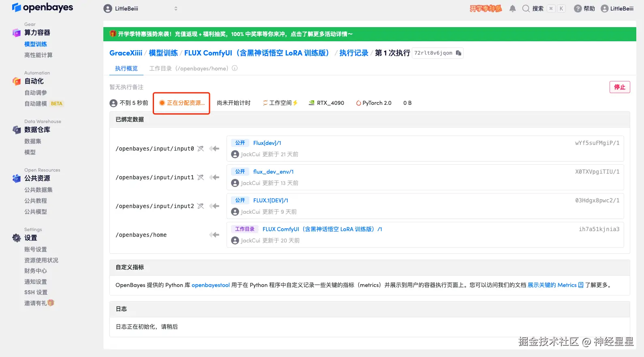Open the help question mark icon
644x357 pixels.
[578, 8]
